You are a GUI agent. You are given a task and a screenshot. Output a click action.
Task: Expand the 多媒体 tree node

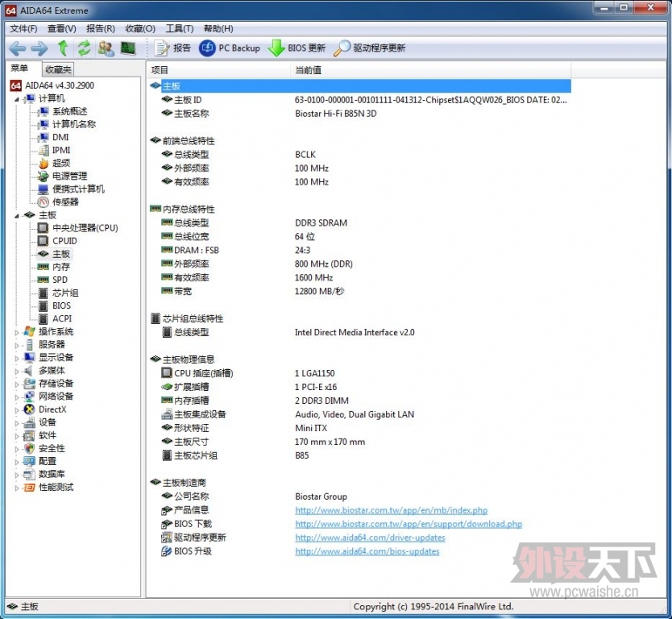tap(17, 372)
